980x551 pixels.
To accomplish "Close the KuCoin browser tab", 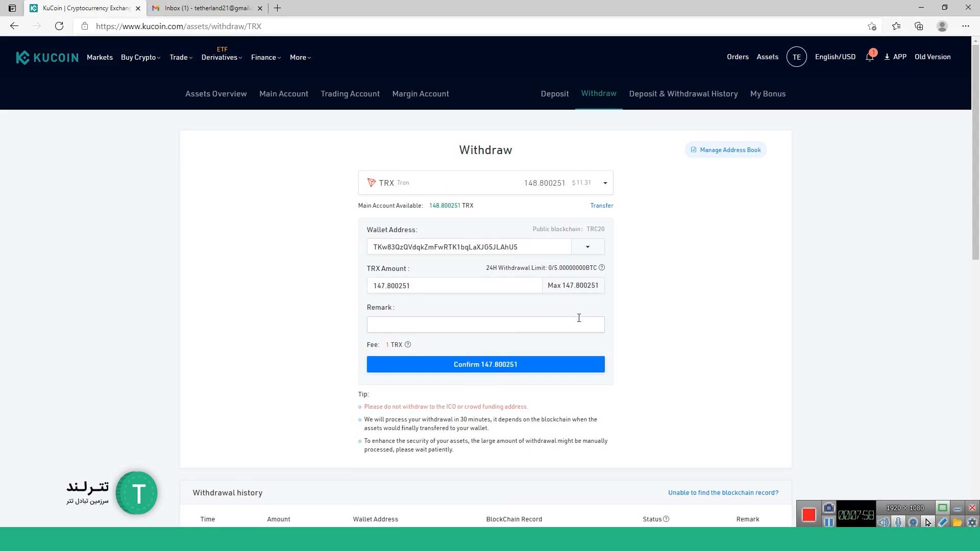I will tap(138, 8).
